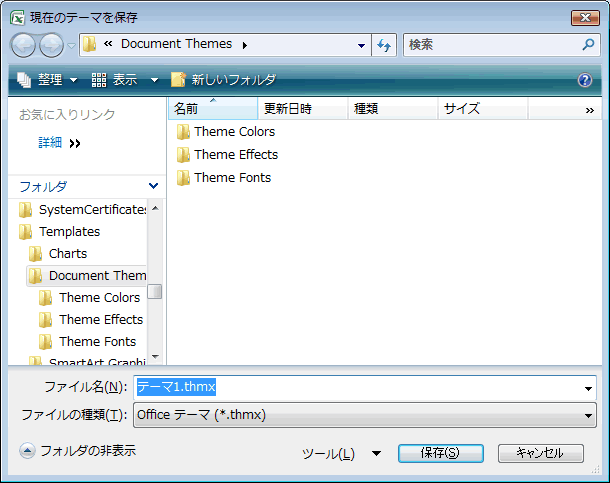
Task: Show more columns with » chevron
Action: [x=589, y=110]
